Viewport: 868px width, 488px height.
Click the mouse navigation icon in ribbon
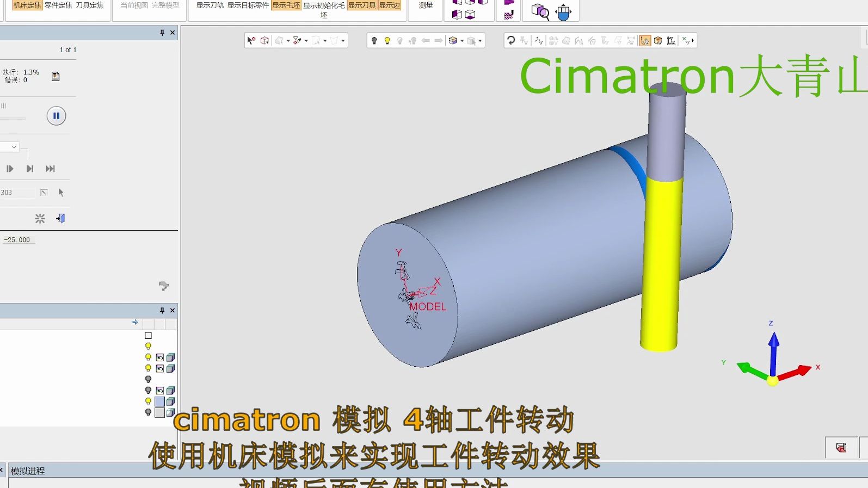(563, 11)
